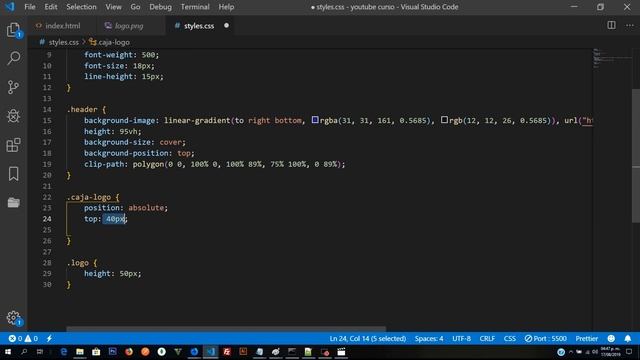Click line number 22 in the gutter
This screenshot has width=640, height=360.
tap(47, 197)
